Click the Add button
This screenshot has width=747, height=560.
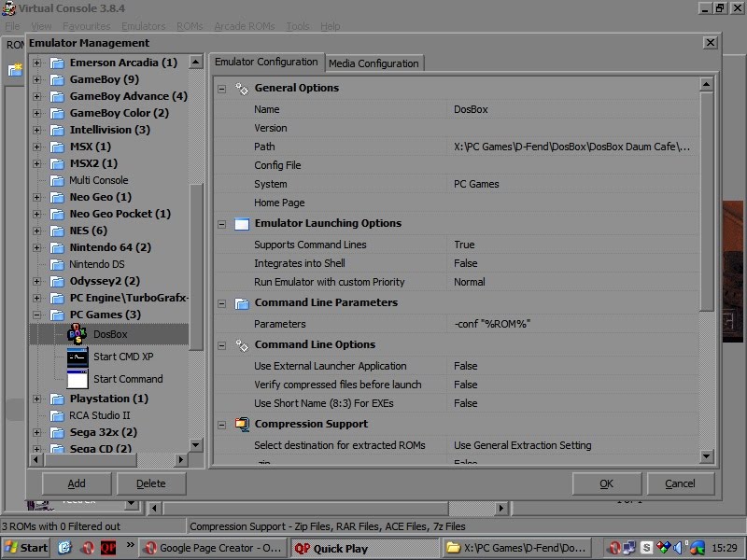pos(77,483)
